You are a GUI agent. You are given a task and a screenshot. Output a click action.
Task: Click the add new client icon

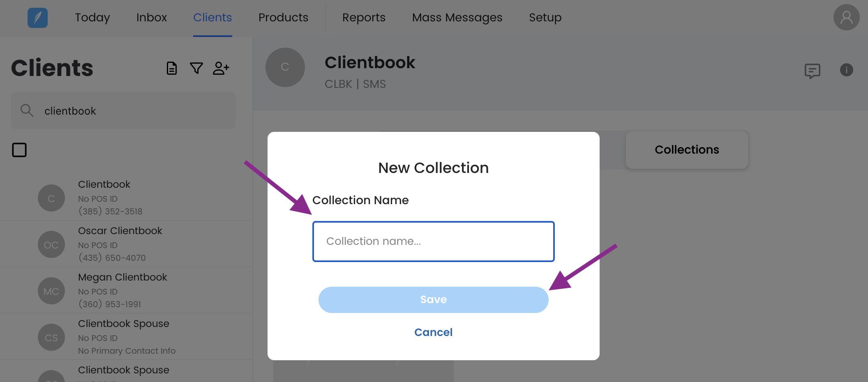221,68
